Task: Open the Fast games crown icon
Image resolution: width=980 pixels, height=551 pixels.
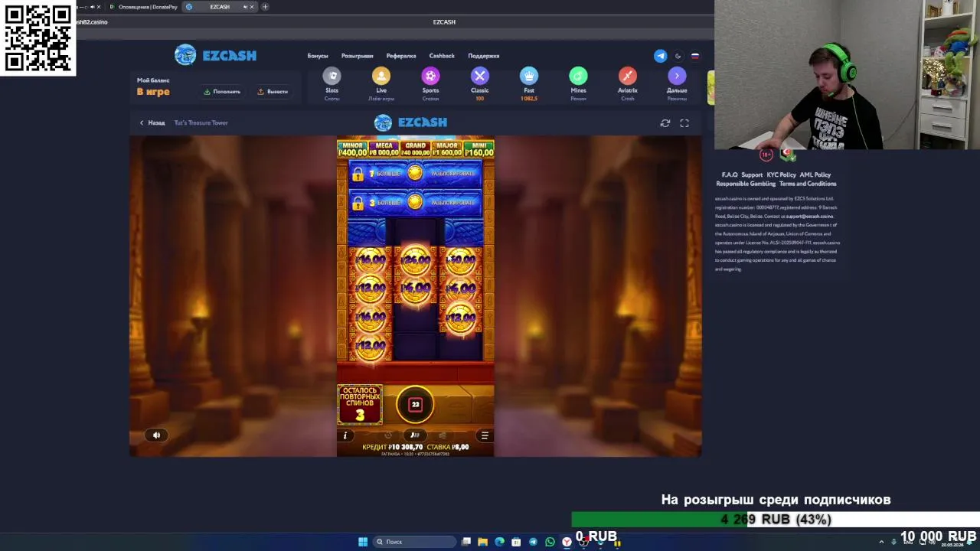Action: coord(529,76)
